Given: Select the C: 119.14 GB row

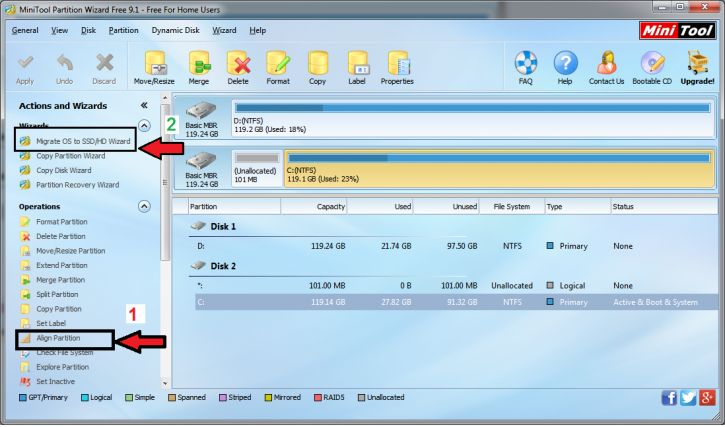Looking at the screenshot, I should click(x=455, y=302).
